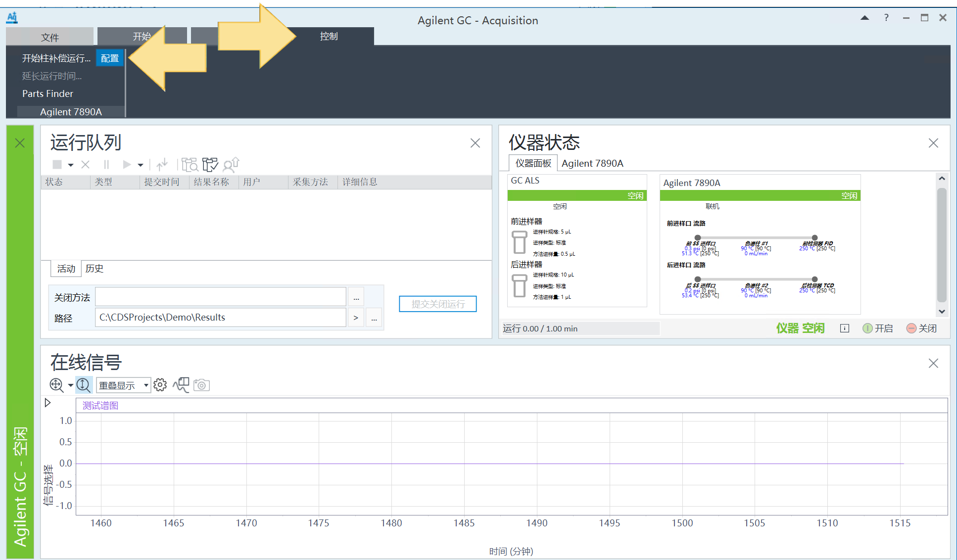Click the 提交关闭运行 button

point(438,304)
